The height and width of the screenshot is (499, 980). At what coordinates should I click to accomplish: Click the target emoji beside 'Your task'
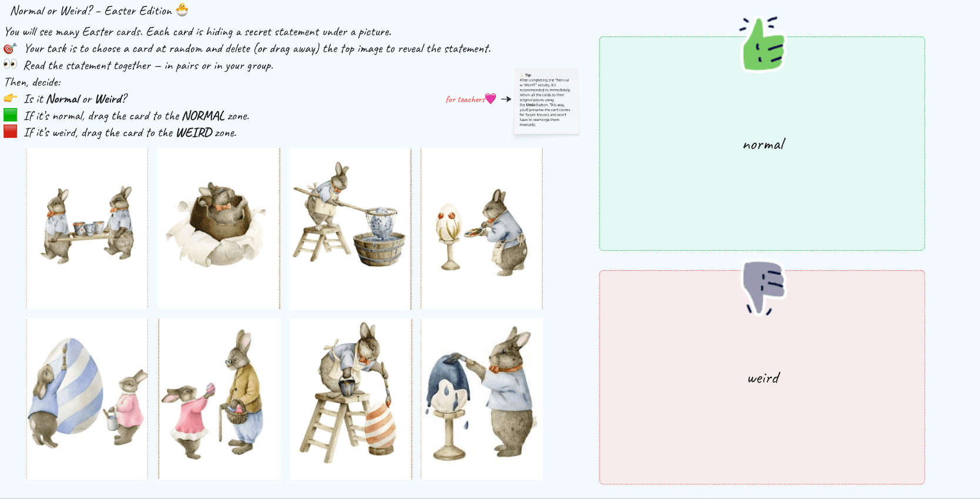(x=10, y=48)
